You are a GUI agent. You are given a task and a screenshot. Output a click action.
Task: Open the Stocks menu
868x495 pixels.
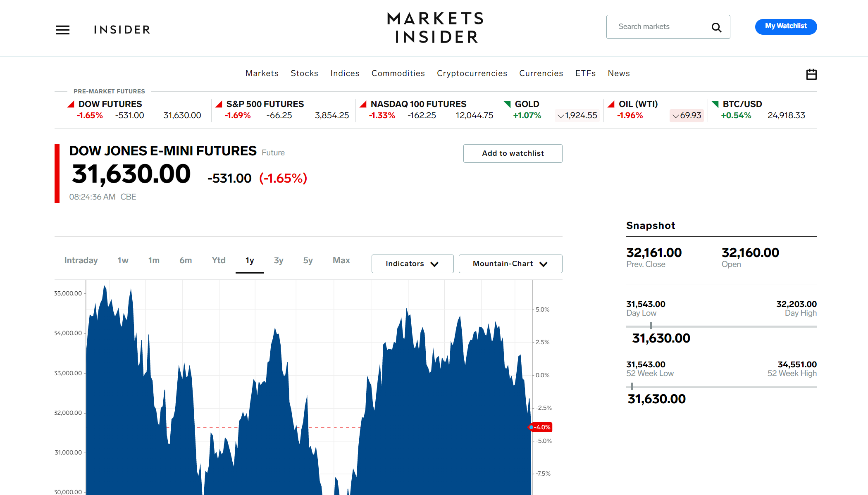pos(304,73)
